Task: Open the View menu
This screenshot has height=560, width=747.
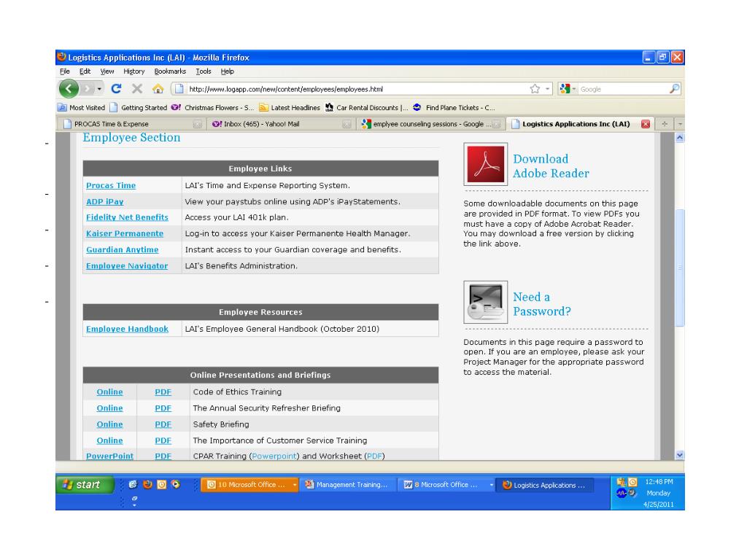Action: coord(107,71)
